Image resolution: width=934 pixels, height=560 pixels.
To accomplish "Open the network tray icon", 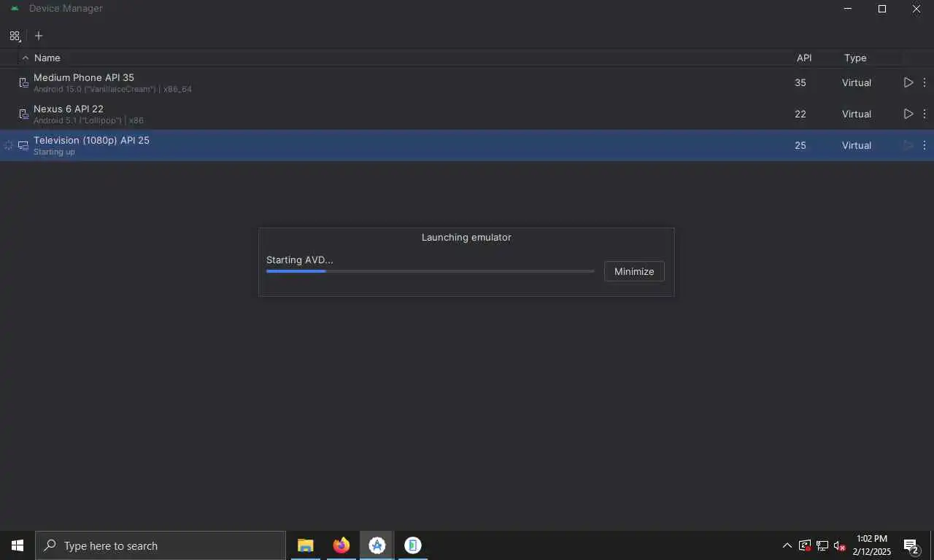I will click(822, 545).
